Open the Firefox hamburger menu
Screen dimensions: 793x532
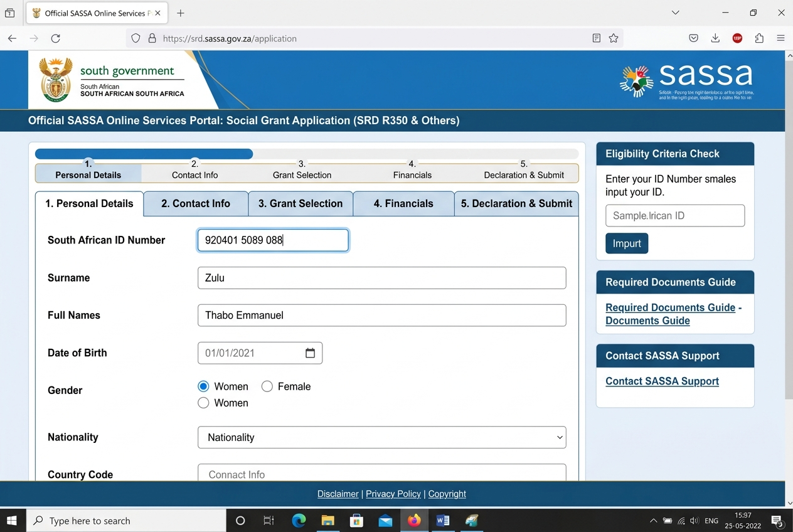click(780, 38)
